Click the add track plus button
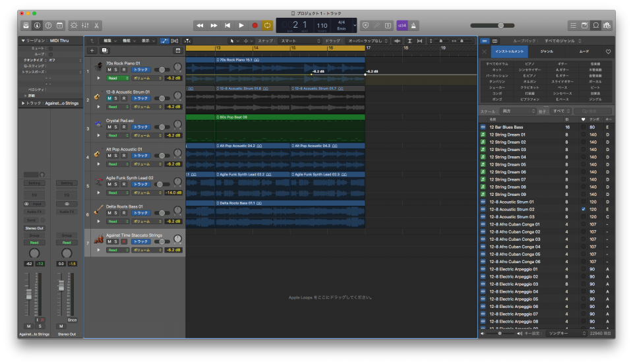 click(92, 50)
